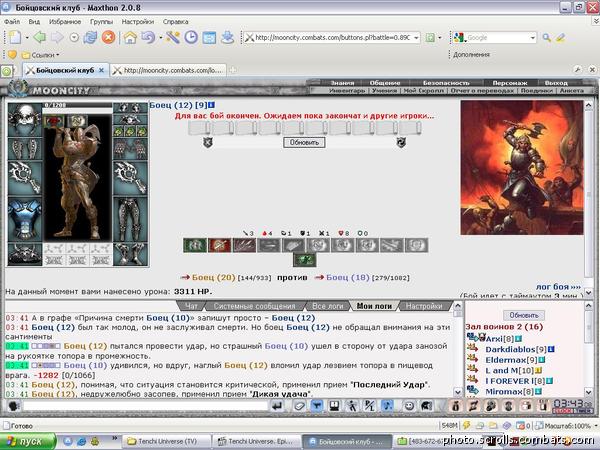
Task: Click the blue chest armor slot
Action: 24,219
